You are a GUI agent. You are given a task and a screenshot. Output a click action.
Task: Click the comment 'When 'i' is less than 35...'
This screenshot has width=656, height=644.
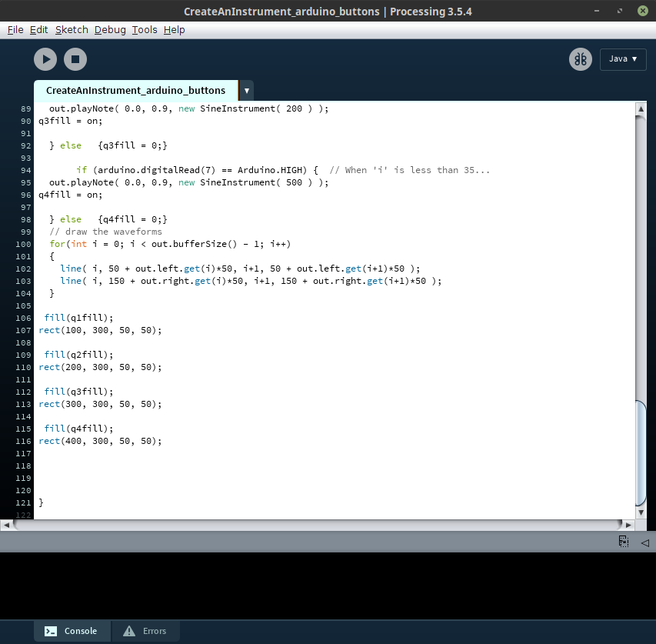409,170
